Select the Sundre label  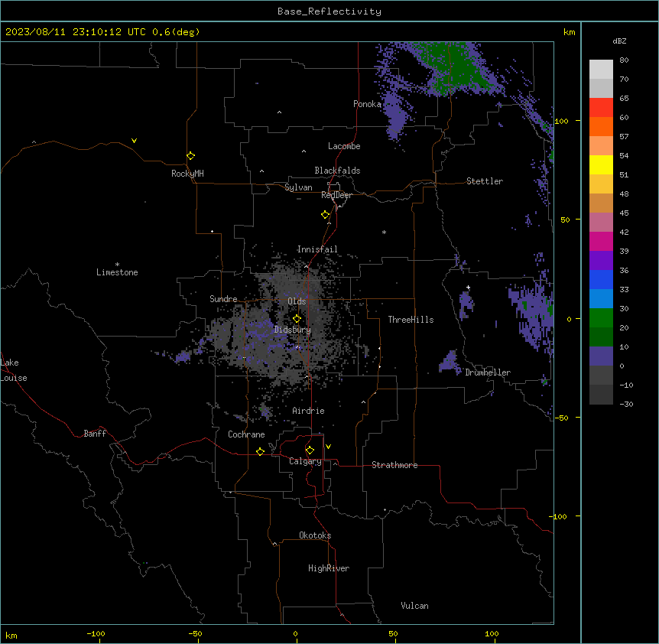point(223,299)
